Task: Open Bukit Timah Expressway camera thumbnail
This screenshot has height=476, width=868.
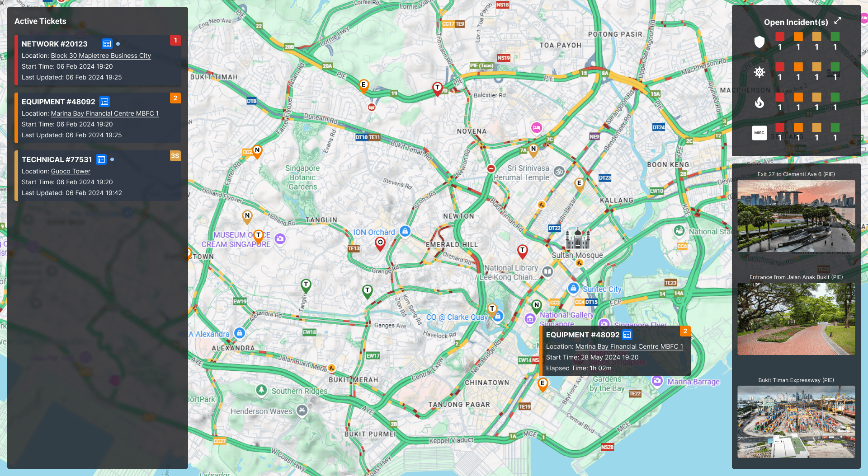Action: click(796, 421)
